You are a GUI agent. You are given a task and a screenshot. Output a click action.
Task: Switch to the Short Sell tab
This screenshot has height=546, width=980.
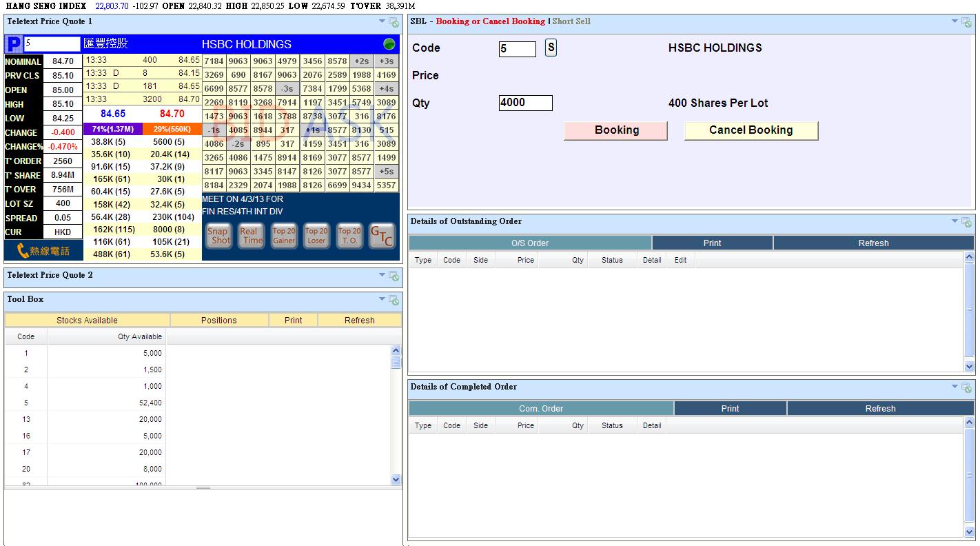[x=571, y=21]
